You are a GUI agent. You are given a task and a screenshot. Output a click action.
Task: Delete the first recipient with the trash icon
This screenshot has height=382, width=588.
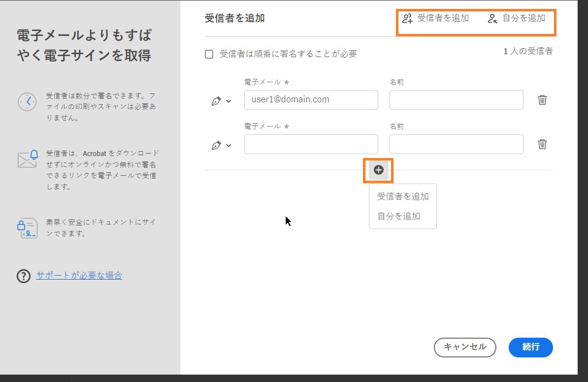coord(542,99)
